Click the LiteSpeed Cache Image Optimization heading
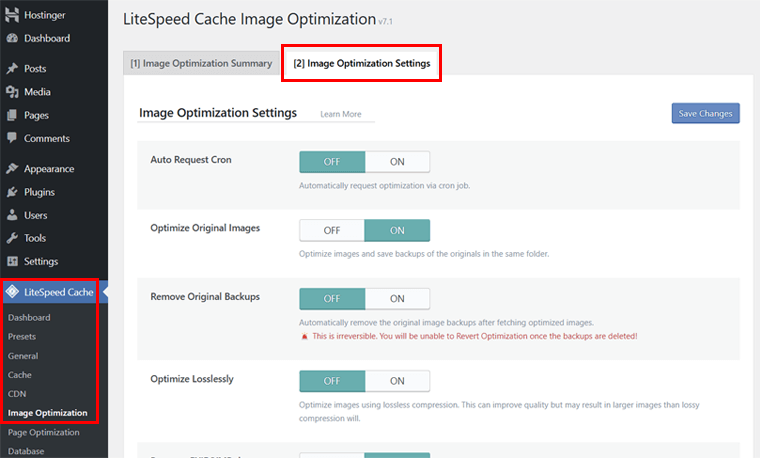The height and width of the screenshot is (458, 760). pos(250,19)
